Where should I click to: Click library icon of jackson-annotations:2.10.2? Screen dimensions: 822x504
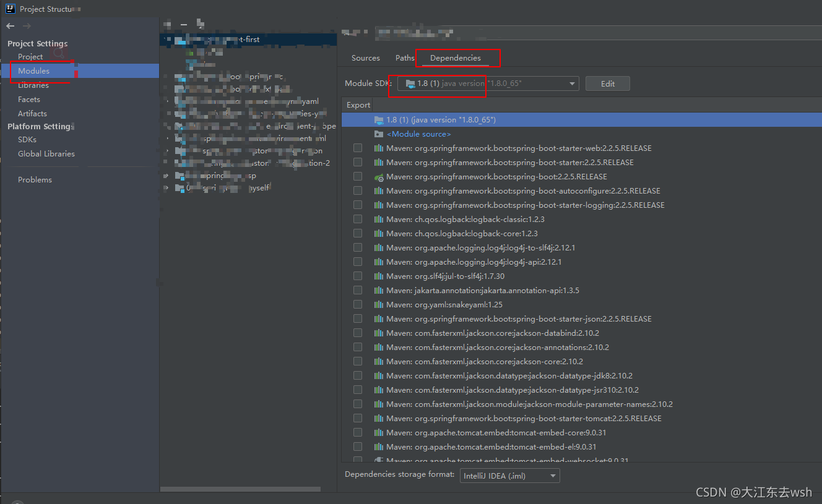click(x=379, y=348)
